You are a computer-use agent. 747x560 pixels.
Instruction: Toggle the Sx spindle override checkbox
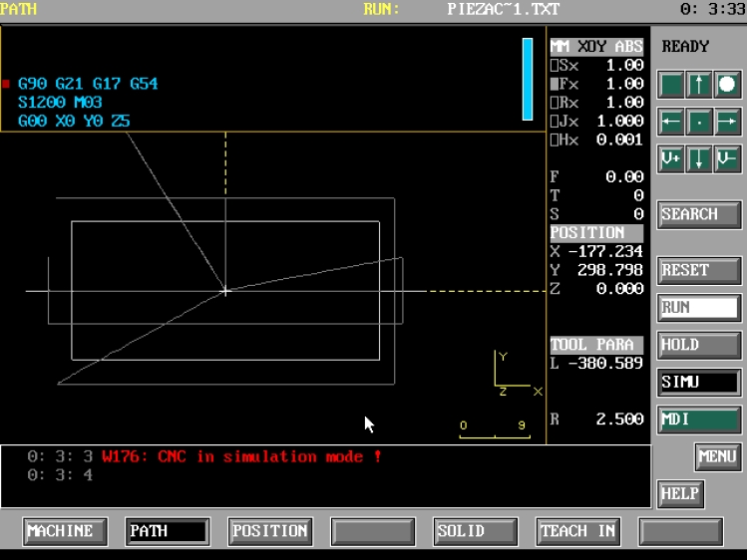(556, 66)
